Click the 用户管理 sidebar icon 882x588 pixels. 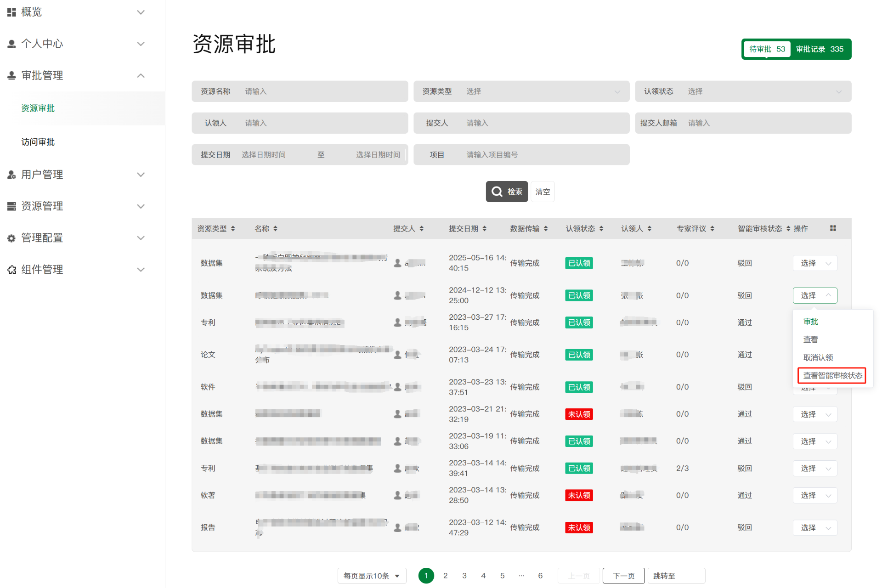[11, 175]
